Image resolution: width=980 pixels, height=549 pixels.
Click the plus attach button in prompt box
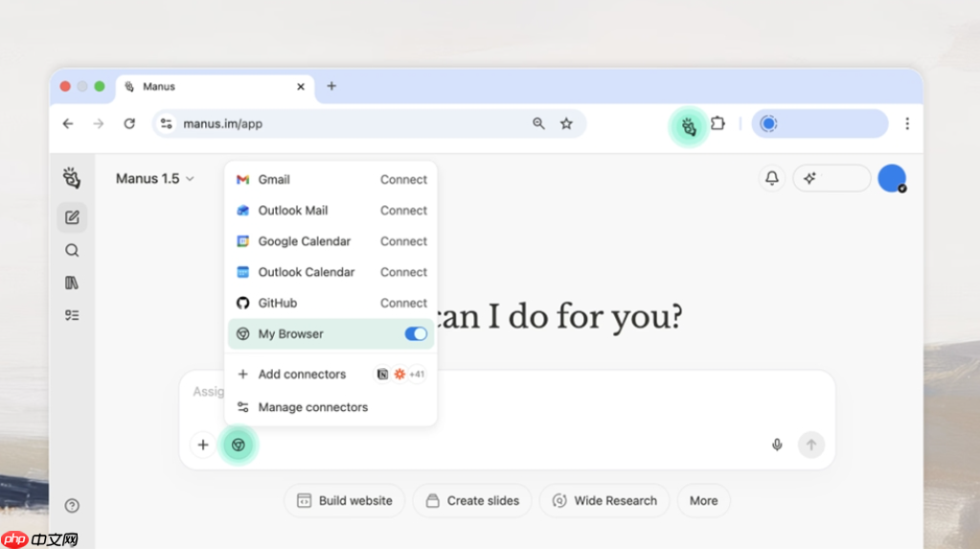203,446
